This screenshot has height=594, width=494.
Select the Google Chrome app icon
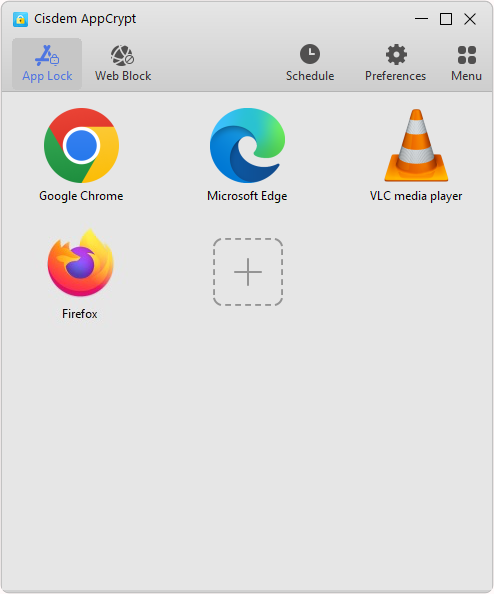pos(81,145)
